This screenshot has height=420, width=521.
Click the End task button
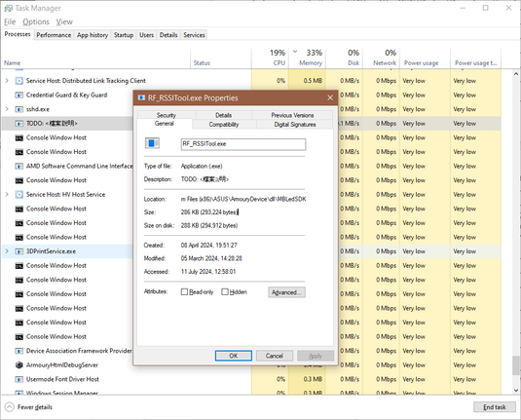(495, 407)
